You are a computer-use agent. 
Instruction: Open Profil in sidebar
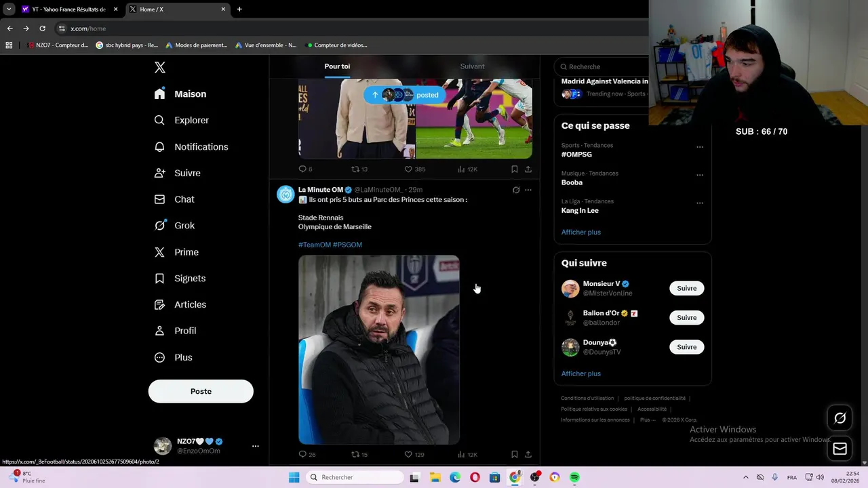(175, 331)
